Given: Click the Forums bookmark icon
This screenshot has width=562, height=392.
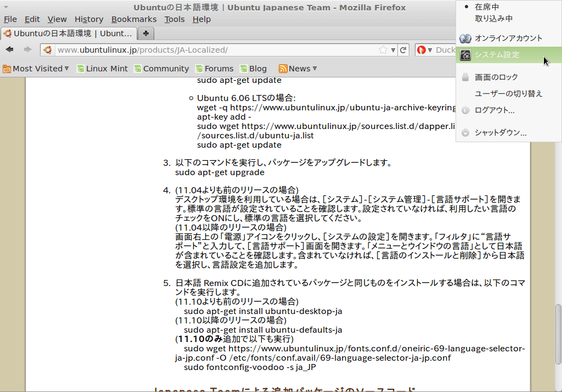Looking at the screenshot, I should [x=199, y=69].
